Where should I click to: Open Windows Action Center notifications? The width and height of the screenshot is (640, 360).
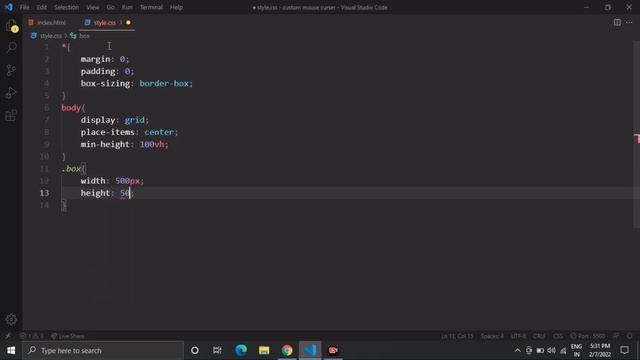(624, 350)
